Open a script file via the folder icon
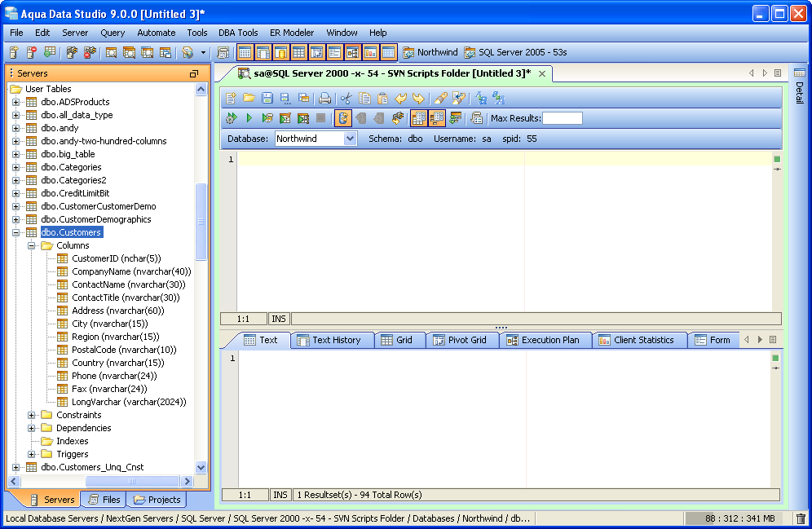 [x=249, y=98]
